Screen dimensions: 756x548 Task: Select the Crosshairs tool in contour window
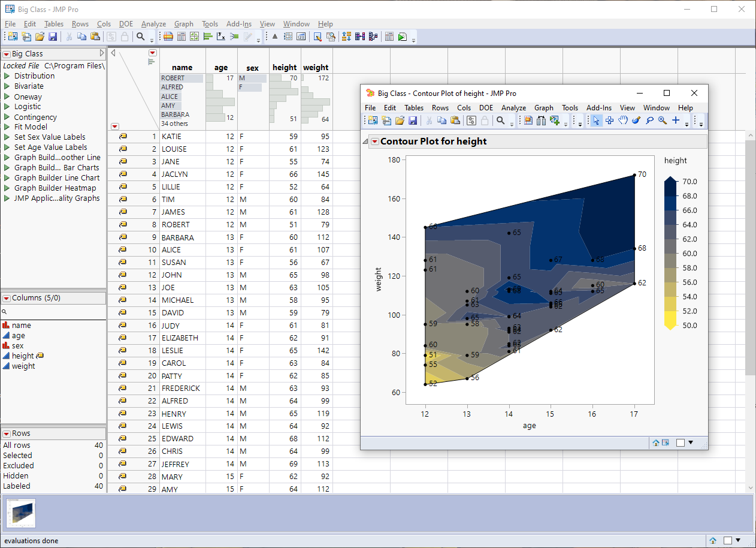[676, 121]
